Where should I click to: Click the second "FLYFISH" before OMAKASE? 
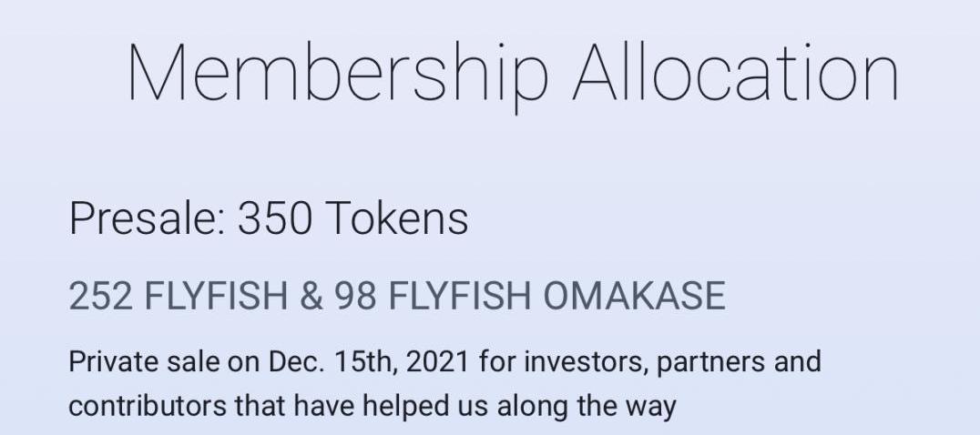[459, 296]
